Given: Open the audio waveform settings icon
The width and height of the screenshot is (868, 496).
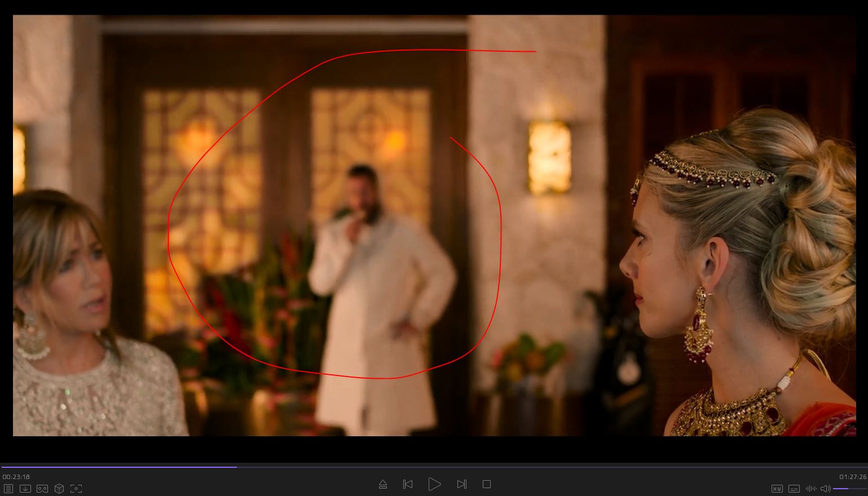Looking at the screenshot, I should [x=811, y=489].
